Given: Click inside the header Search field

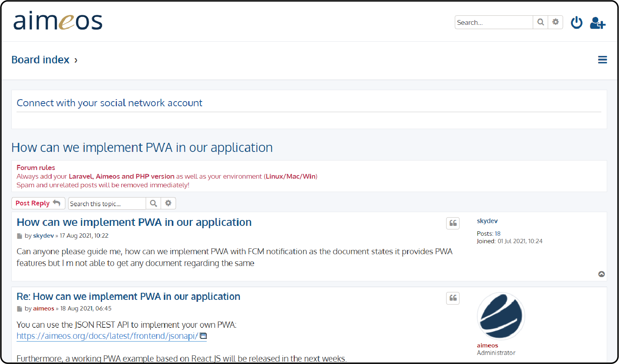Looking at the screenshot, I should click(494, 22).
